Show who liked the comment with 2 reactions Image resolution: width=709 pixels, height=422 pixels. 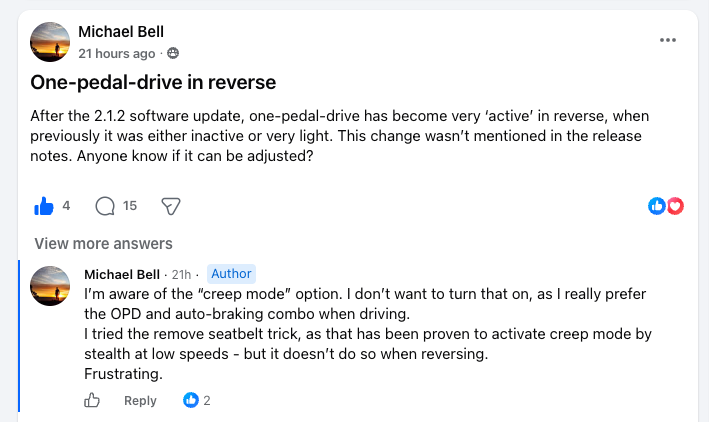pos(197,400)
